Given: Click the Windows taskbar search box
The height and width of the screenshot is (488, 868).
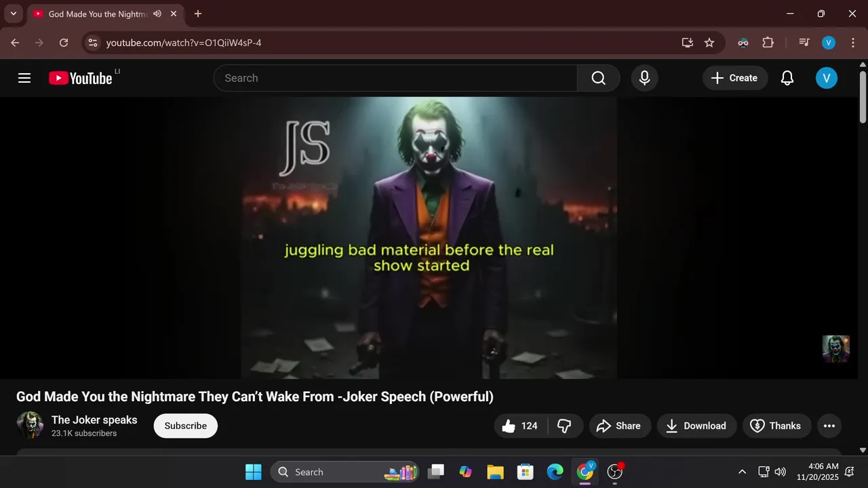Looking at the screenshot, I should pos(344,472).
